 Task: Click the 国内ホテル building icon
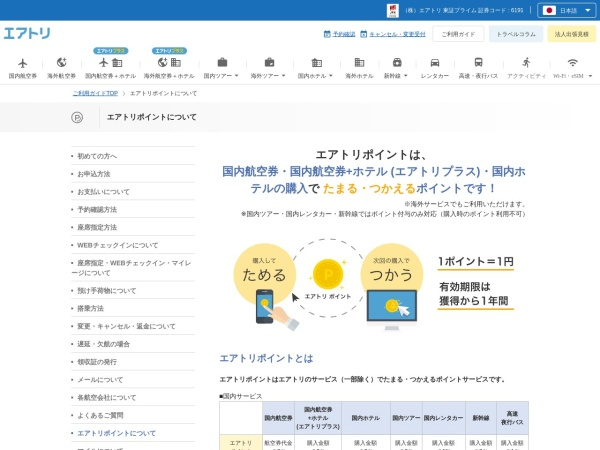(x=316, y=62)
